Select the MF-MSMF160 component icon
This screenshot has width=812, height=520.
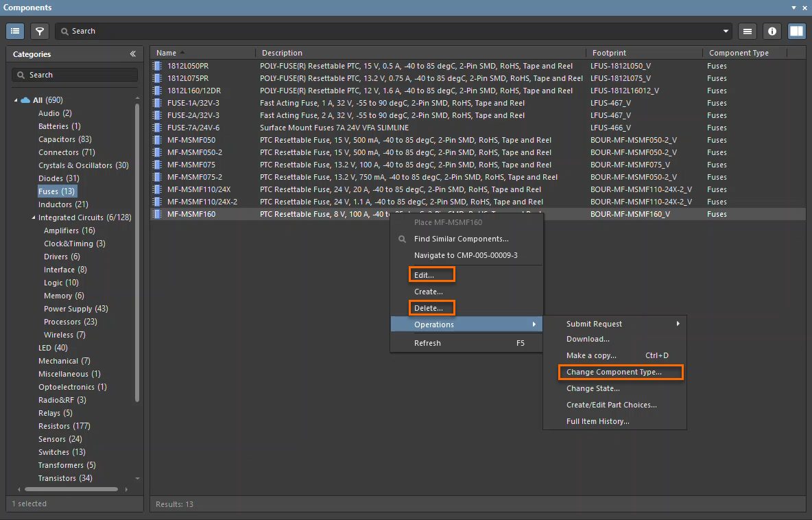[158, 214]
